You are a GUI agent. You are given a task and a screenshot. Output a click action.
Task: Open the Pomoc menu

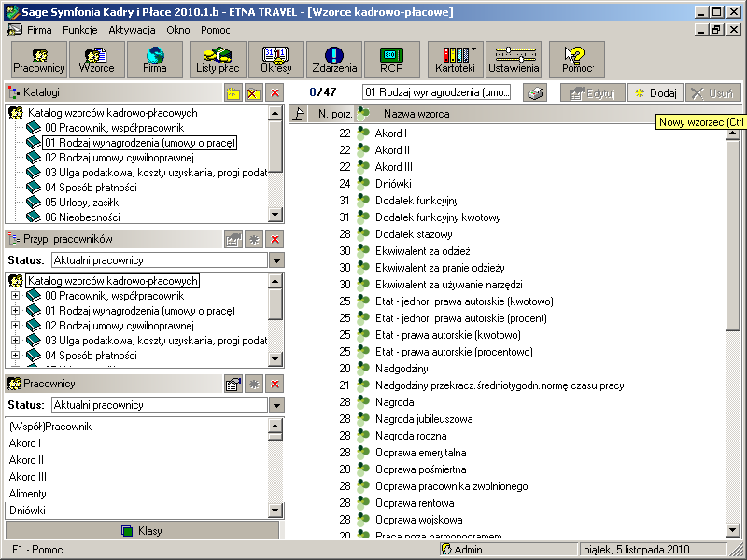click(x=216, y=30)
